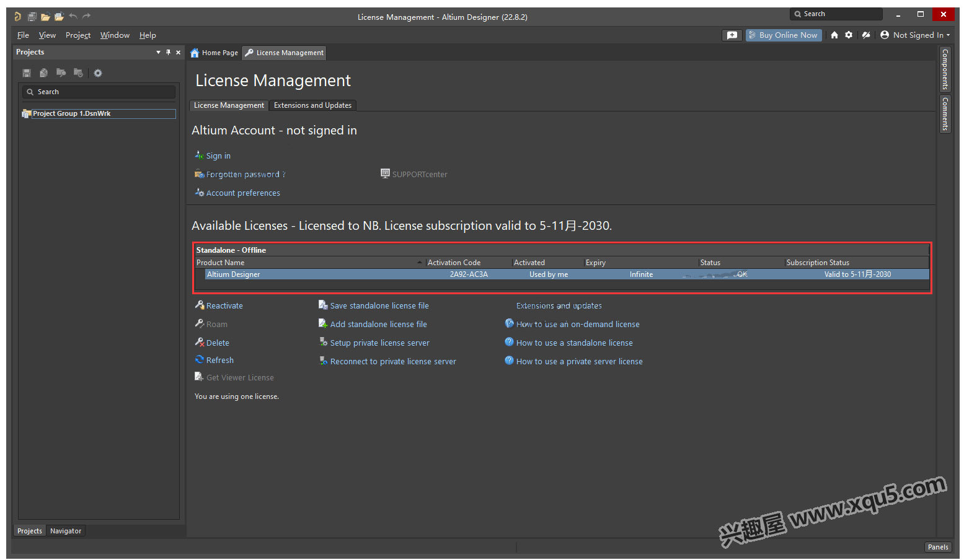Click the Open document folder icon
This screenshot has height=560, width=964.
coord(45,17)
